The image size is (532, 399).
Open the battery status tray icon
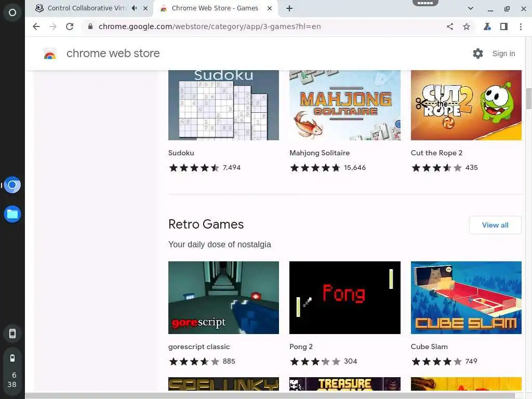point(12,358)
